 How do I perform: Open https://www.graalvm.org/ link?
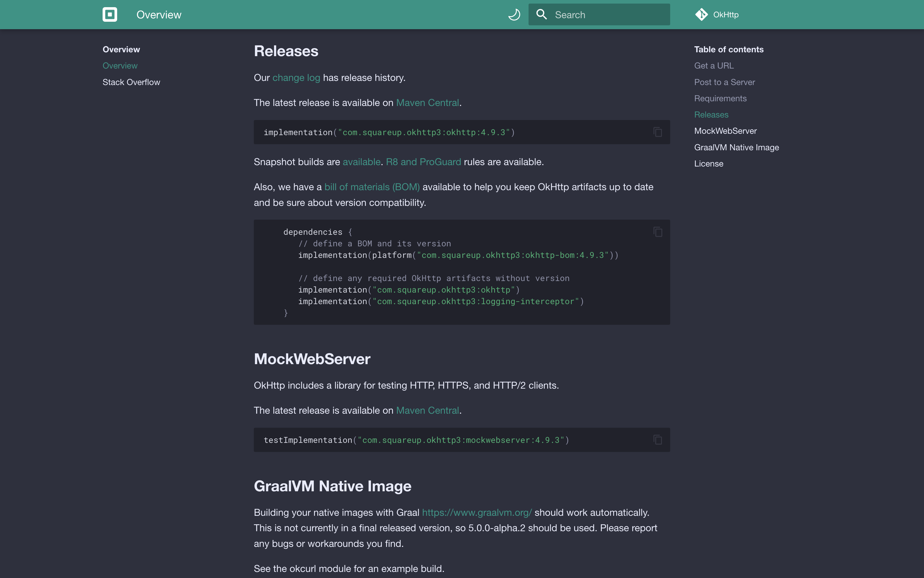click(x=477, y=512)
